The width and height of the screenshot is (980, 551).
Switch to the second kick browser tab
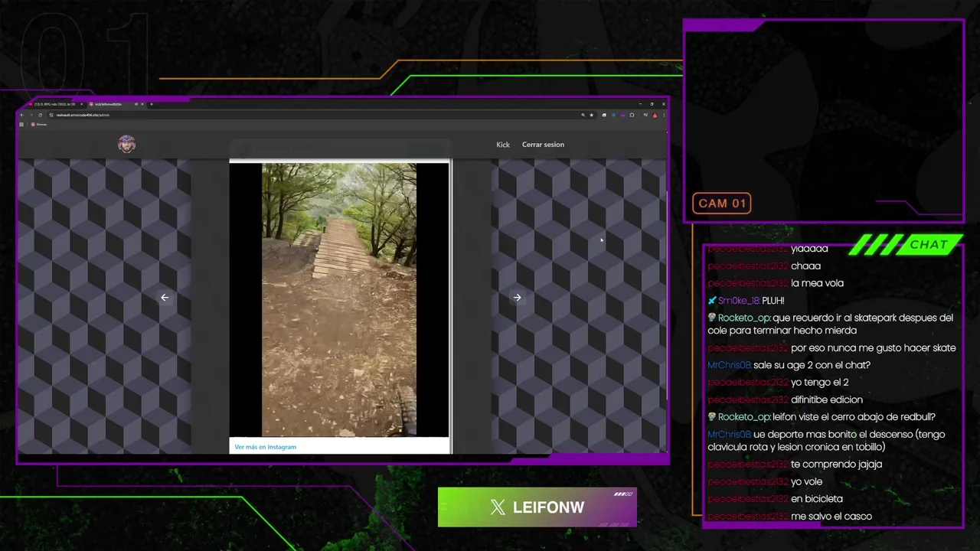tap(116, 104)
